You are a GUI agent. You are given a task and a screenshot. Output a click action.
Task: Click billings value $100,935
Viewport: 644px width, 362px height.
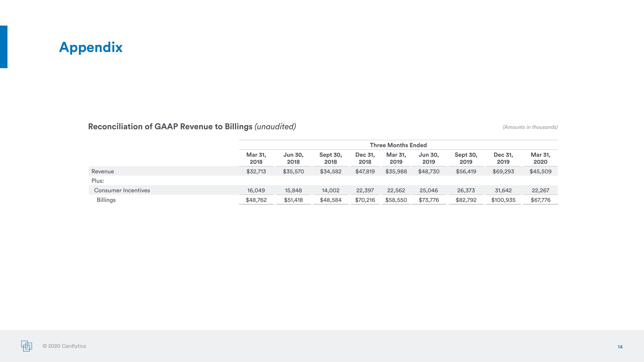503,200
